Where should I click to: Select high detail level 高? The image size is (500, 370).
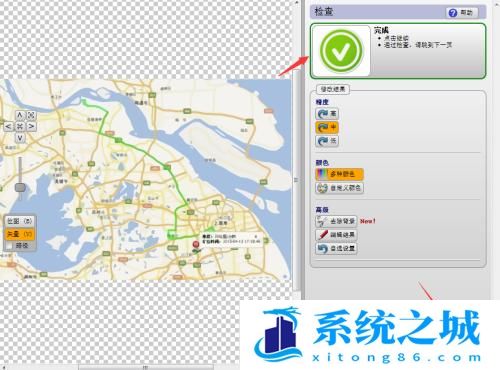tap(327, 114)
